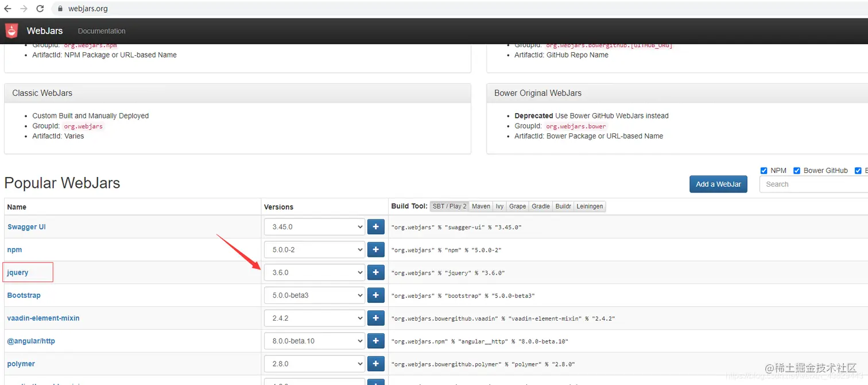Open polymer version dropdown 2.8.0
The width and height of the screenshot is (868, 385).
click(315, 364)
